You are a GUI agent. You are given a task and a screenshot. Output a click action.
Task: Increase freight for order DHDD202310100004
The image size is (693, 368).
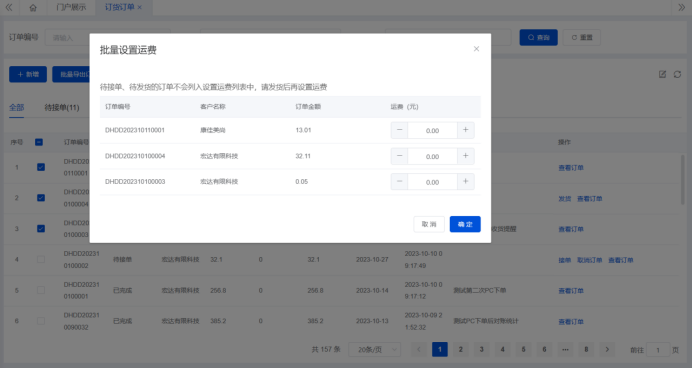(465, 156)
